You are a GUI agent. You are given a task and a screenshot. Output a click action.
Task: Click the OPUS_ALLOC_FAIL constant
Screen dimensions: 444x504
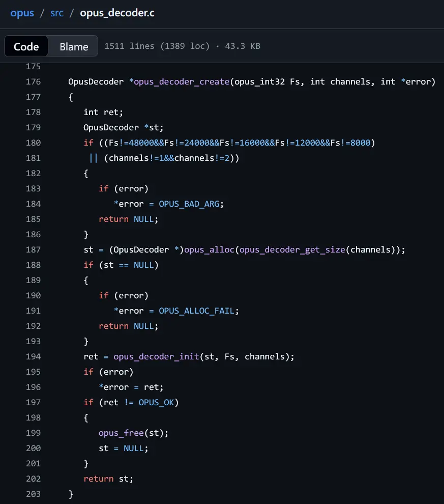pyautogui.click(x=196, y=311)
